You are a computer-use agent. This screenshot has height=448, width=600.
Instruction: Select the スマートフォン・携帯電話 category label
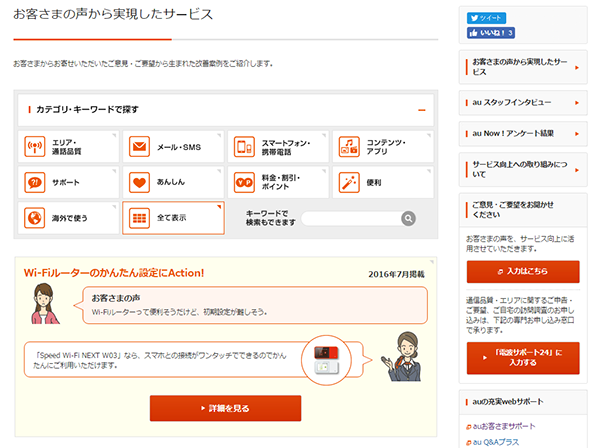point(286,147)
